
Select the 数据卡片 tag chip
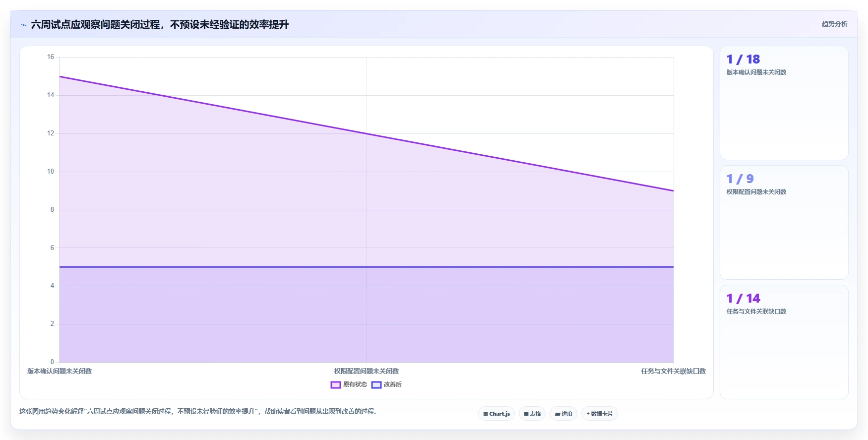(x=600, y=414)
